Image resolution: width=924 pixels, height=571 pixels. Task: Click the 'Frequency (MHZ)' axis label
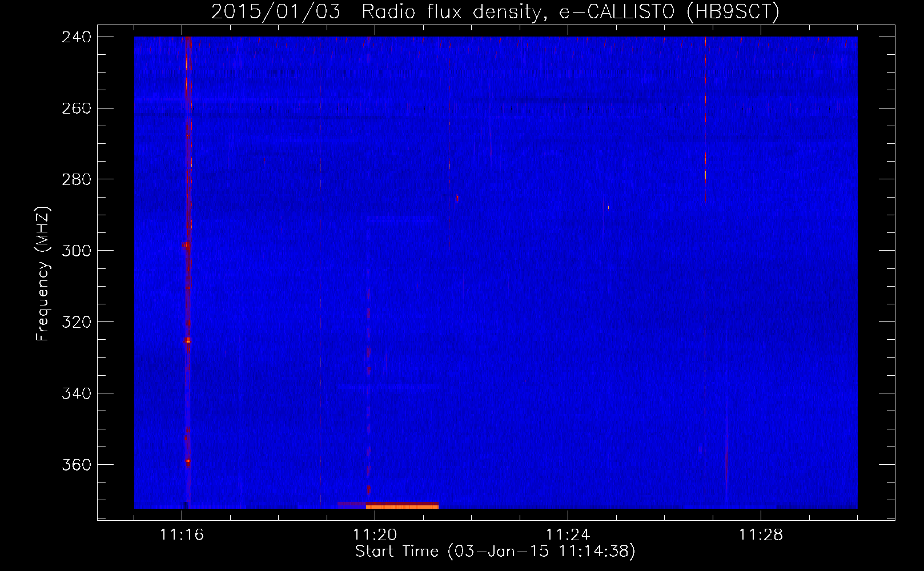point(43,274)
